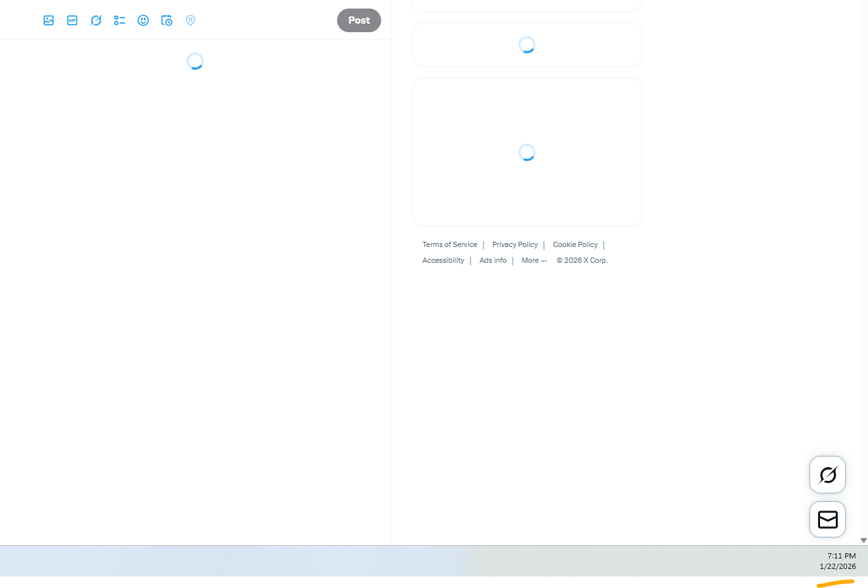Click the Grok icon in compose toolbar

96,20
